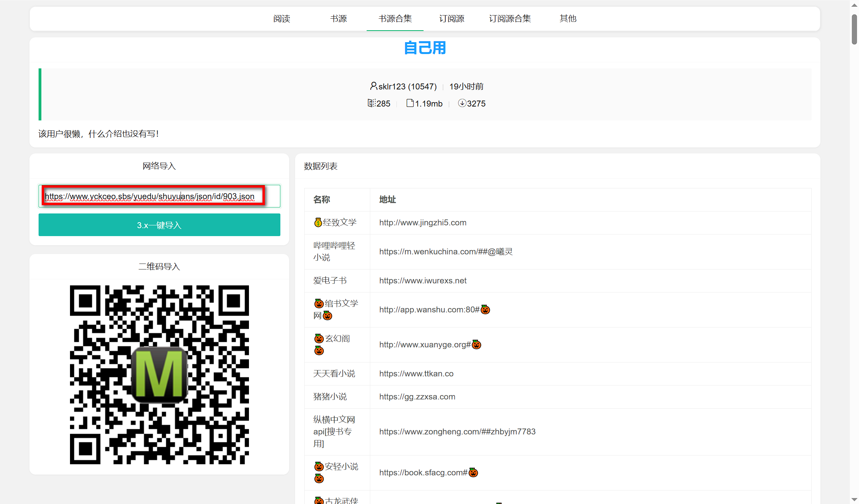Click the pumpkin icon after xuanyge.org#
859x504 pixels.
(476, 345)
